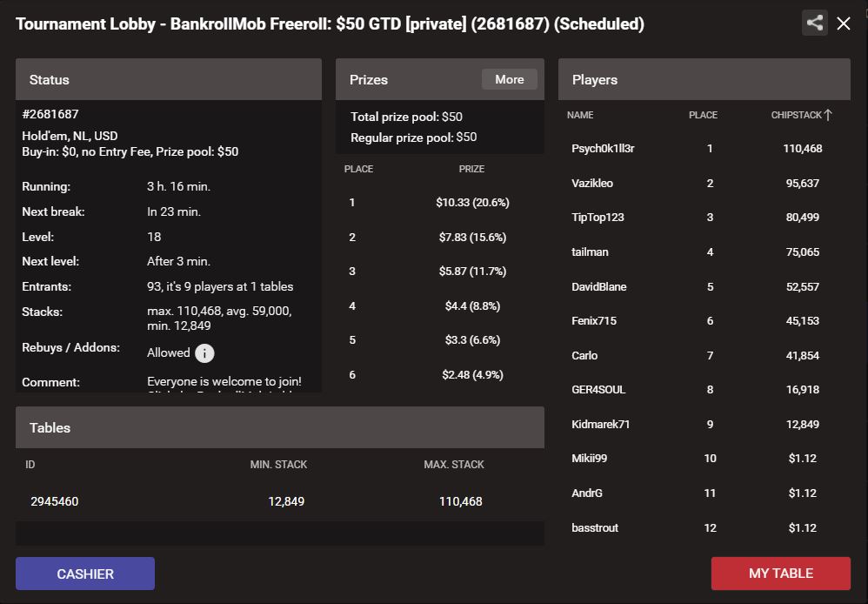
Task: Click tailman's chipstack 75,065
Action: [802, 252]
